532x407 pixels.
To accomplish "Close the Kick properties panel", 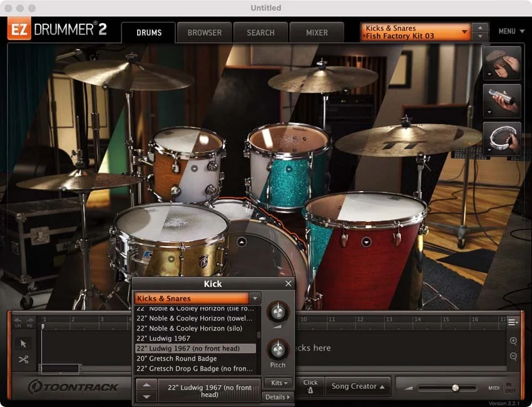I will pyautogui.click(x=289, y=284).
